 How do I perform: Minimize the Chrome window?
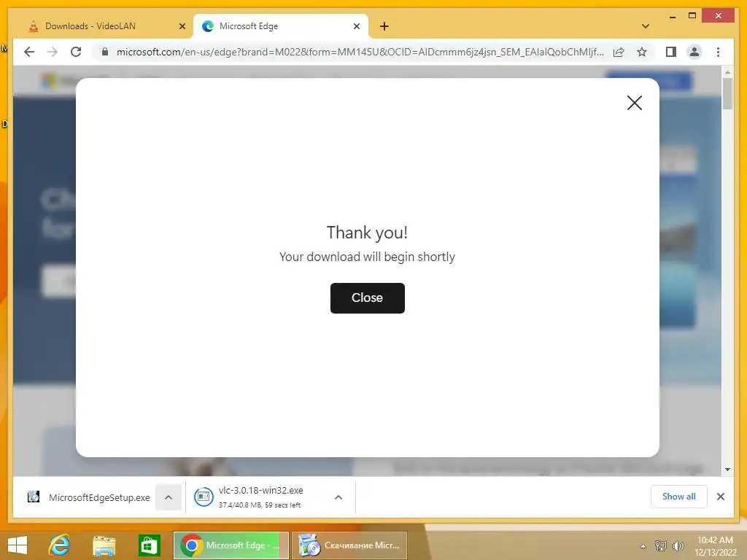(x=672, y=17)
